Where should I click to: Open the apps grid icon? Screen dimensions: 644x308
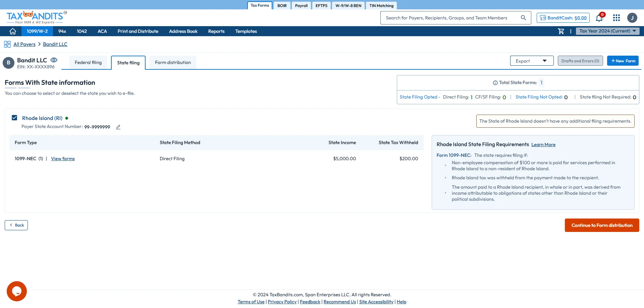(x=616, y=18)
